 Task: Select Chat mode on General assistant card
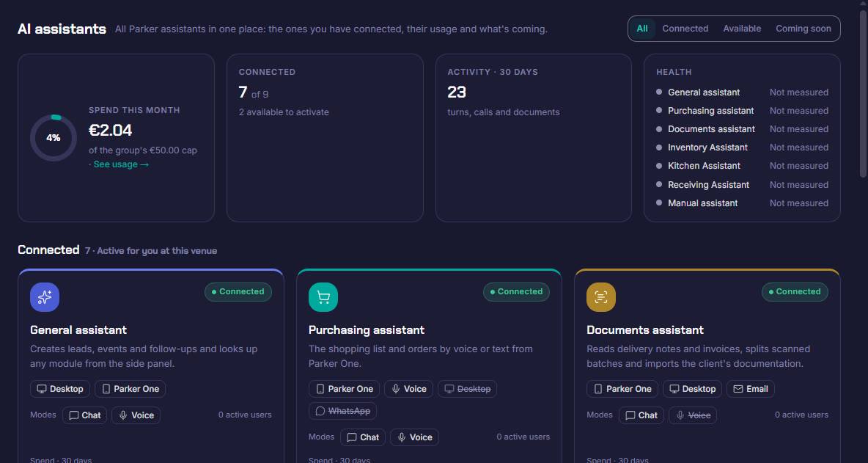click(85, 415)
